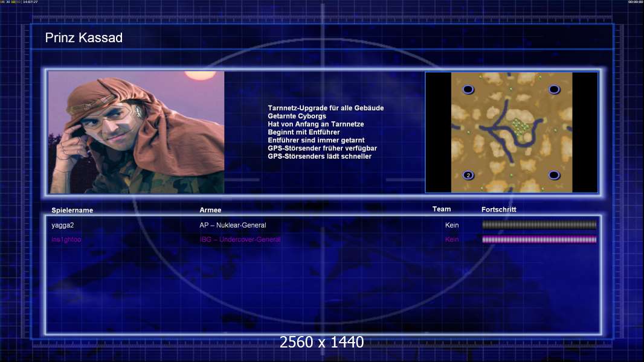644x362 pixels.
Task: Click the Prinz Kassad general portrait
Action: click(137, 132)
